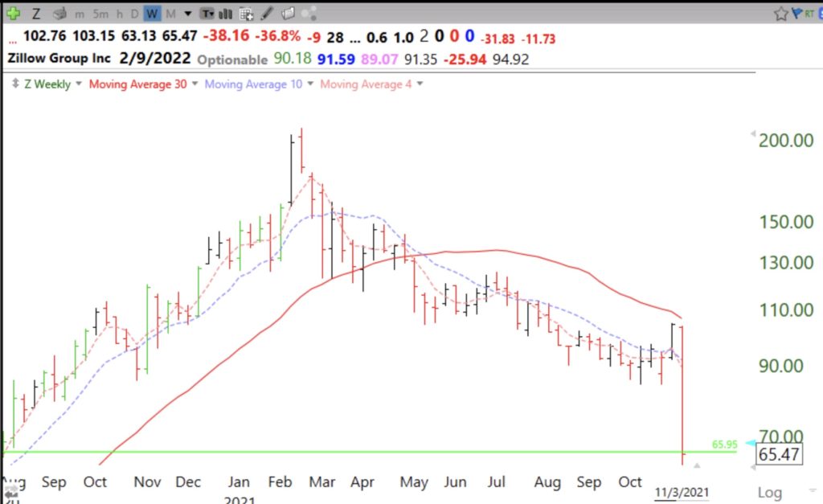Click the blue flag icon
The image size is (823, 504).
coord(797,14)
